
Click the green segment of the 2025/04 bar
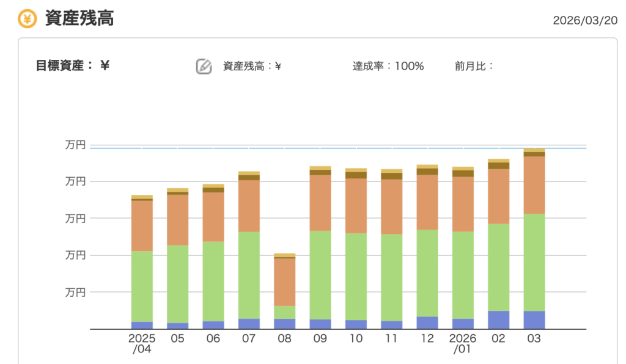point(142,286)
